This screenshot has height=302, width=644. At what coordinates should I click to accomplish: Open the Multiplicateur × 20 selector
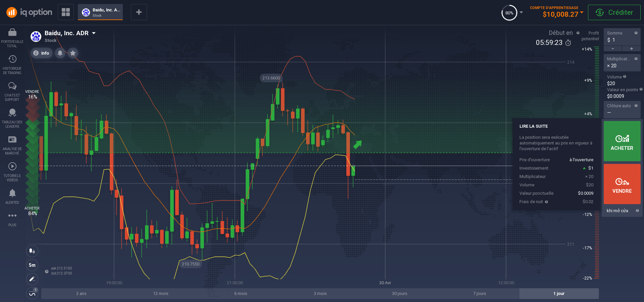pos(622,63)
